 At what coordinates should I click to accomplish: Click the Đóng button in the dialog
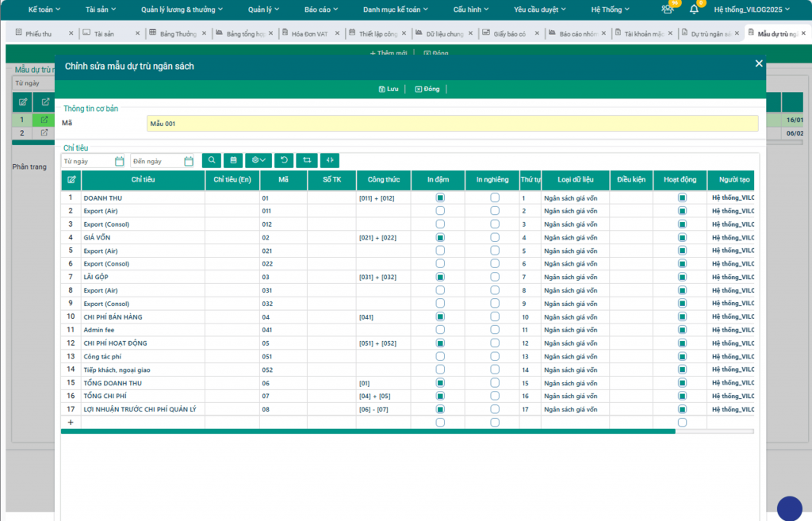coord(427,89)
